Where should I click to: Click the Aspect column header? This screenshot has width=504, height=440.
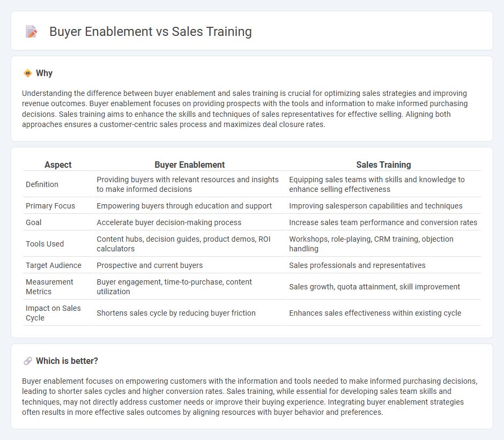pyautogui.click(x=58, y=165)
